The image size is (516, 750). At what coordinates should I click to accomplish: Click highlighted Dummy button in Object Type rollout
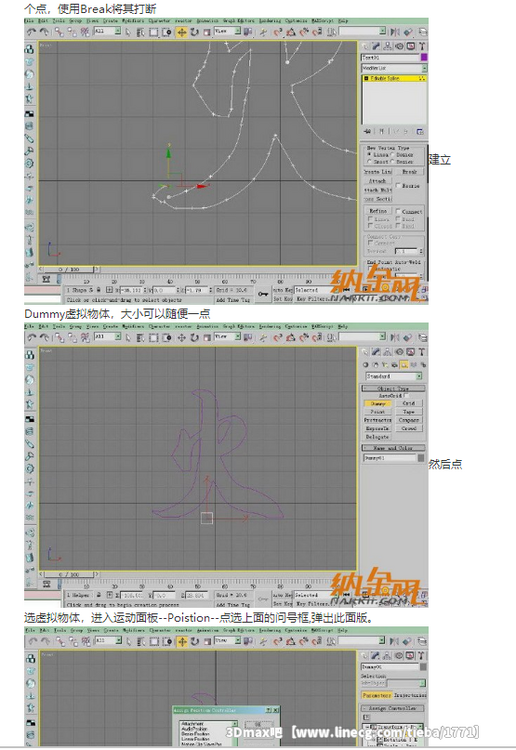coord(378,403)
